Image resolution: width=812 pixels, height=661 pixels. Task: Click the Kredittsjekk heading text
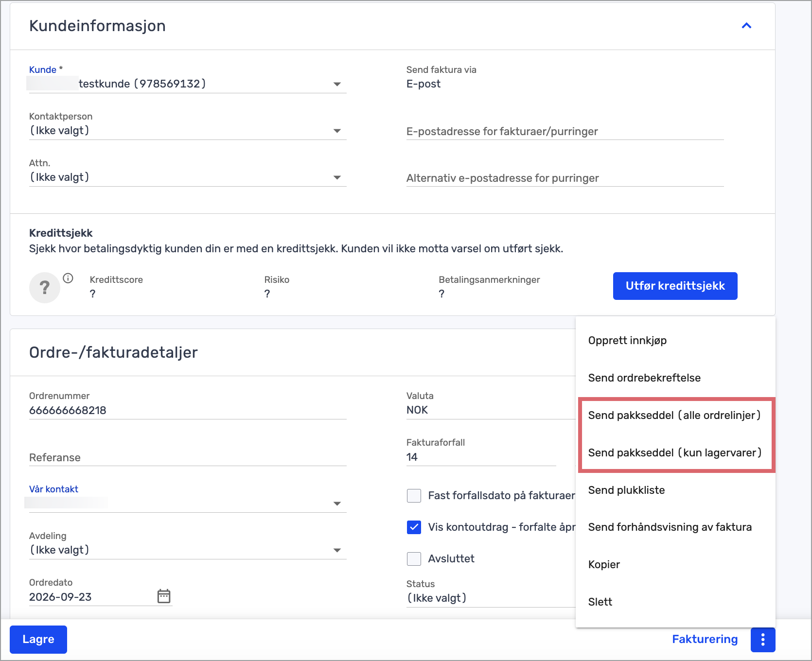[x=61, y=233]
